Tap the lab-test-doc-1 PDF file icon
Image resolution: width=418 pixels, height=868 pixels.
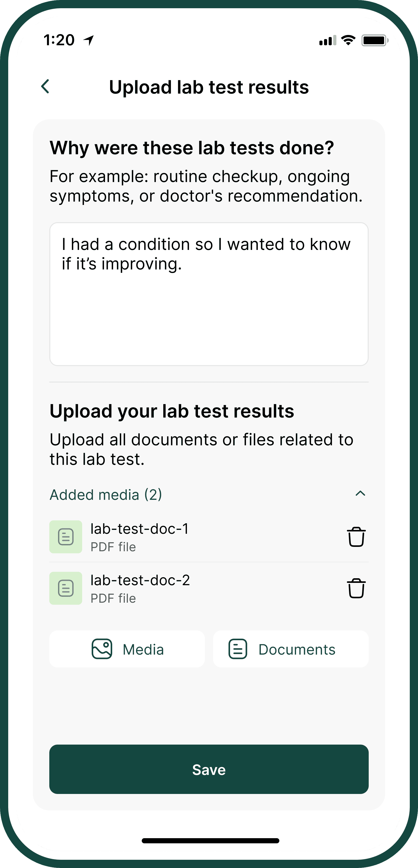(x=66, y=536)
